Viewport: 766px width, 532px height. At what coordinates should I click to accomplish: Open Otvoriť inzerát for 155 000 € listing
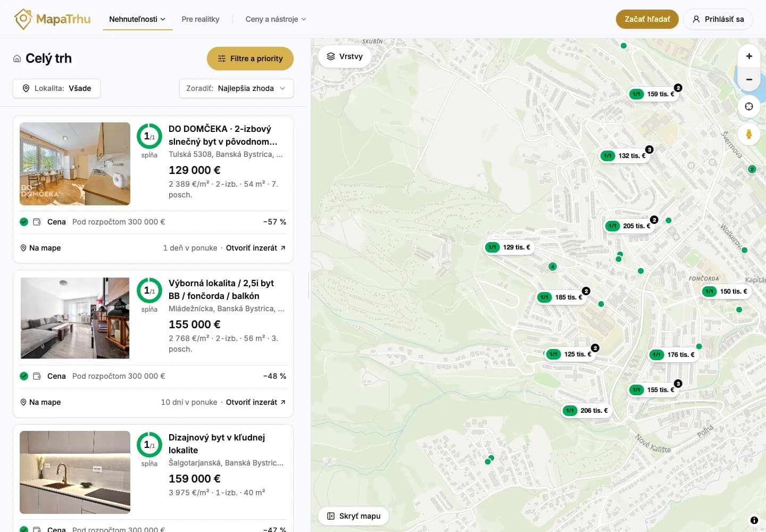[256, 402]
